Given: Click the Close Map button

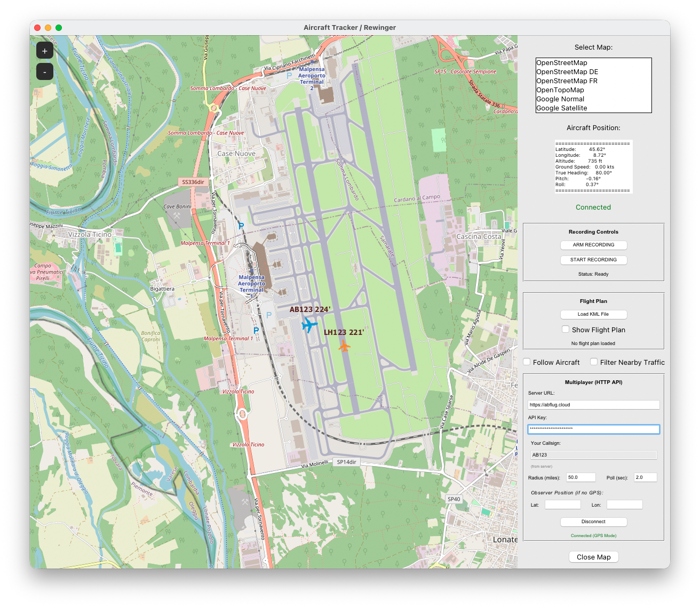Looking at the screenshot, I should (x=593, y=556).
